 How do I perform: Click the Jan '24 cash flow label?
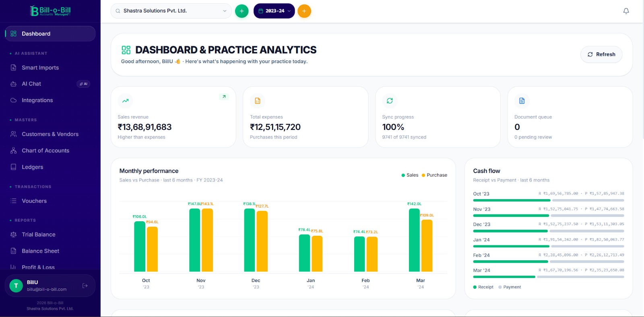click(x=481, y=240)
